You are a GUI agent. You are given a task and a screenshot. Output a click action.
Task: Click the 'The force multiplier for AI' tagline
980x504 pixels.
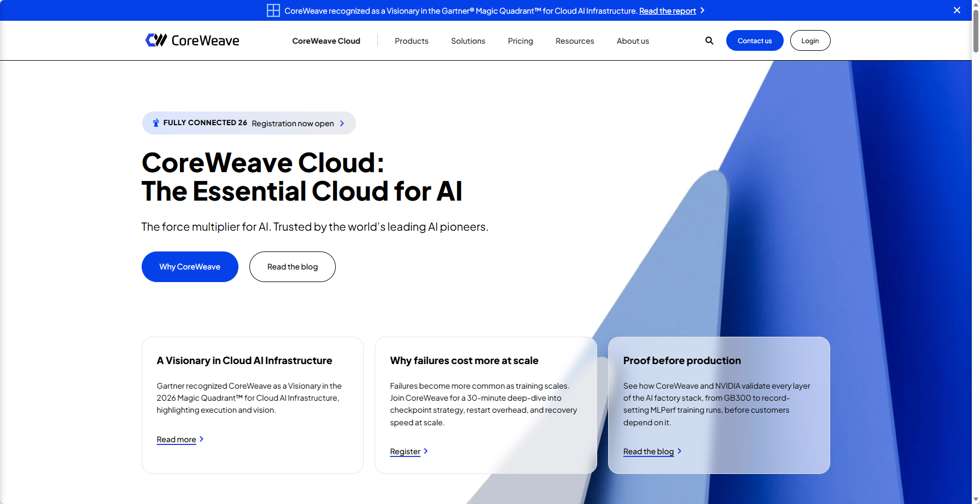point(315,227)
